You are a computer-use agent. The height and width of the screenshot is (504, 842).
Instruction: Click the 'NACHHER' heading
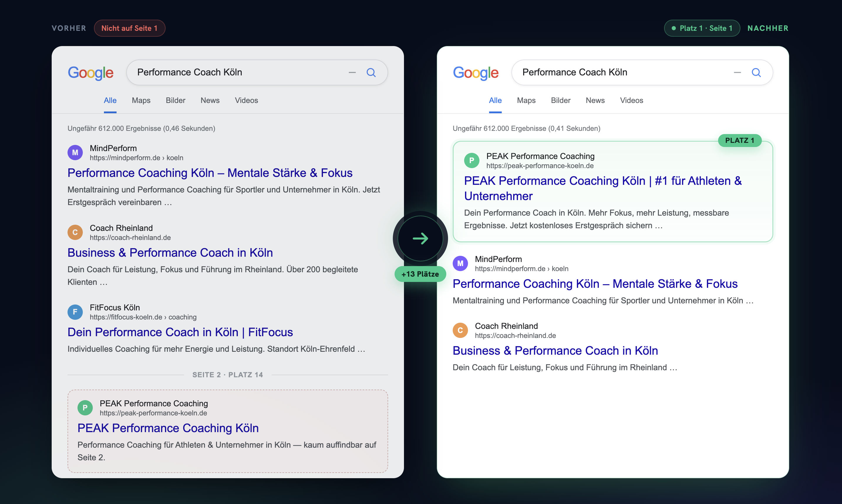pos(768,28)
